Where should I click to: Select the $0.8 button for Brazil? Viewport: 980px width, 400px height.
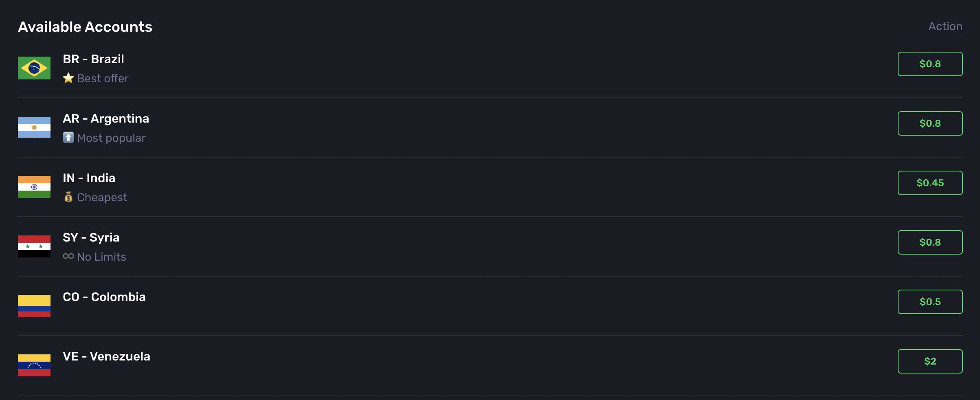[930, 64]
